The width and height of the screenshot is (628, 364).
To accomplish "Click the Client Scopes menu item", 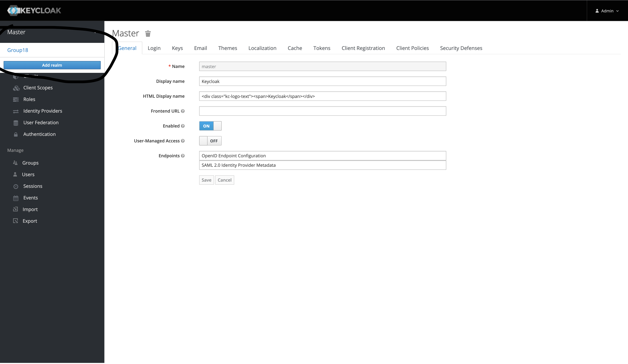I will 38,88.
